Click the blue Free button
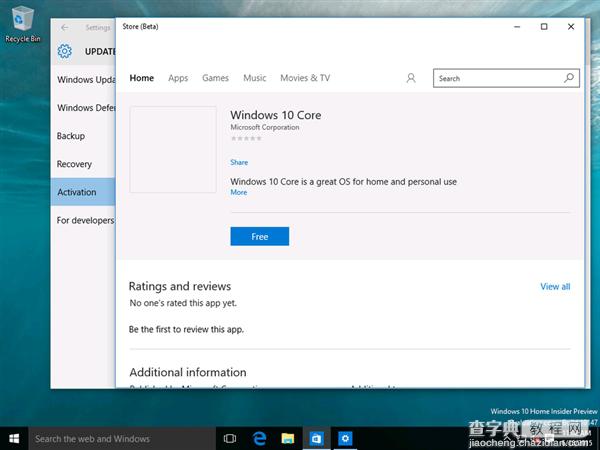 (x=259, y=236)
